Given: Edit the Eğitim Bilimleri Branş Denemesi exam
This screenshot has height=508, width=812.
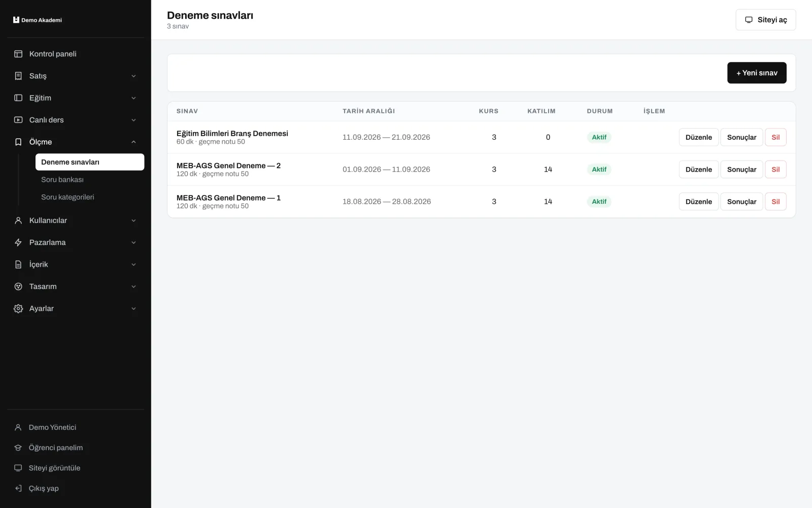Looking at the screenshot, I should (x=698, y=137).
